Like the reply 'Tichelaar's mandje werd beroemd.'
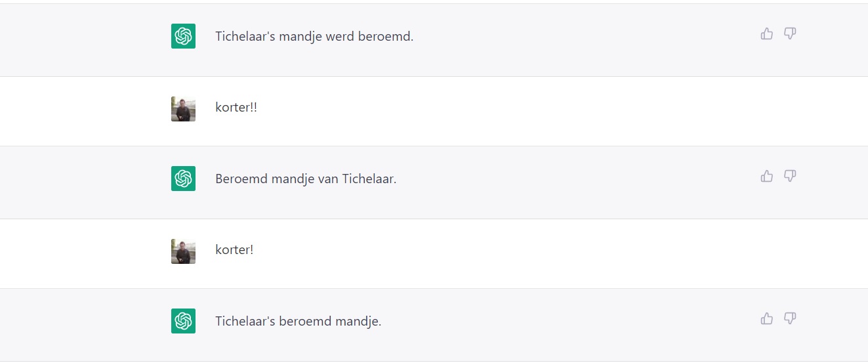868x363 pixels. pyautogui.click(x=766, y=33)
